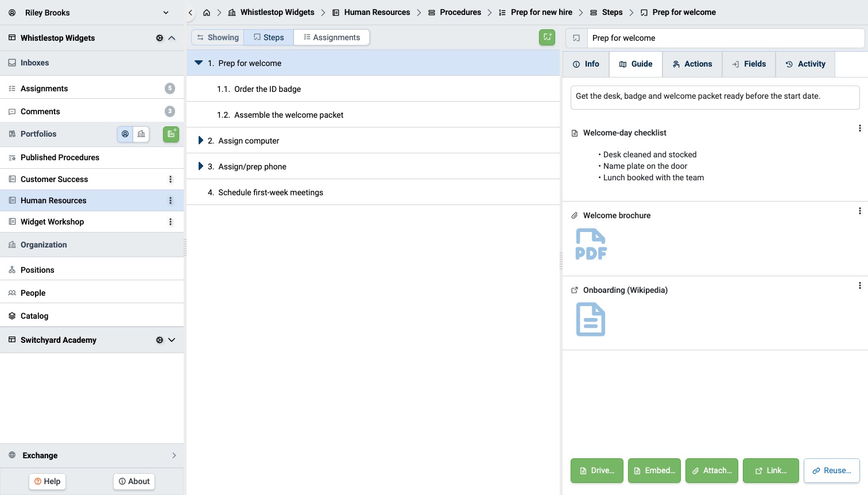The height and width of the screenshot is (495, 868).
Task: Select Schedule first-week meetings step
Action: (x=373, y=192)
